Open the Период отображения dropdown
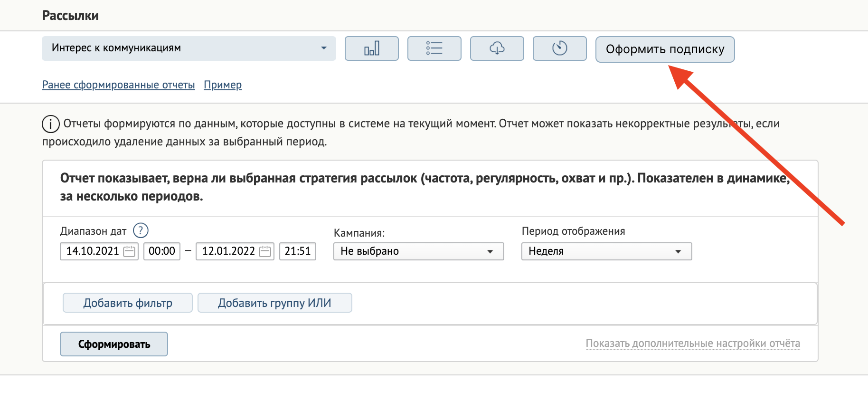Screen dimensions: 868x402 (607, 251)
